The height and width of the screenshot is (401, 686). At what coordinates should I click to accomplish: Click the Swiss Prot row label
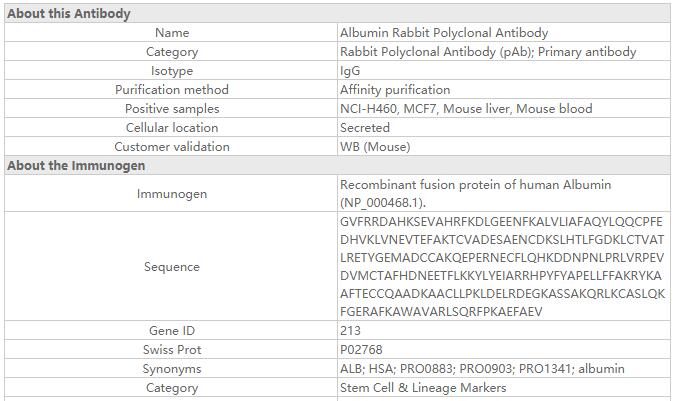tap(172, 350)
